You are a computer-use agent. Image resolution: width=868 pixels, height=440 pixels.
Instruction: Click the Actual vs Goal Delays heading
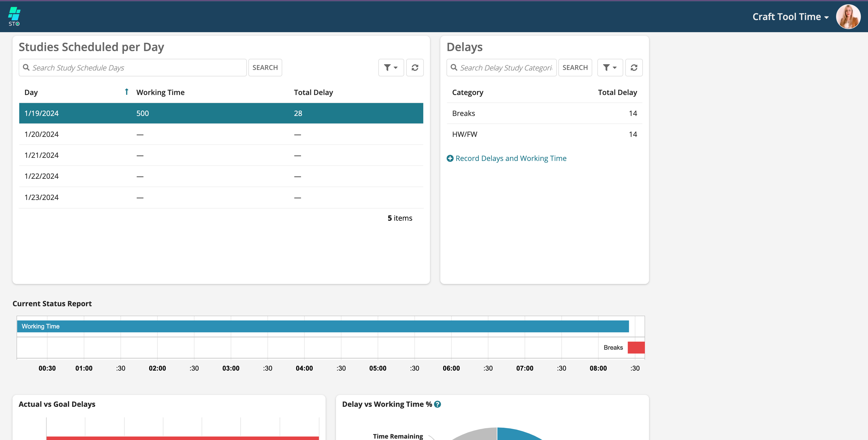57,404
